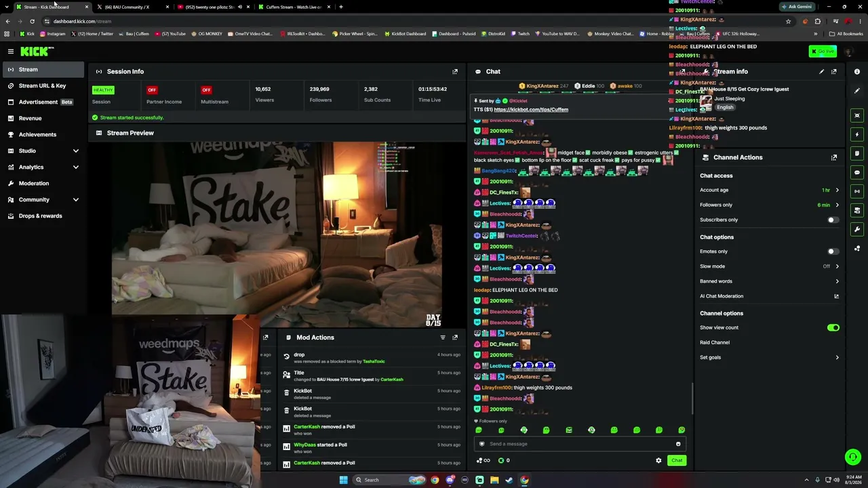Open Drops & rewards page
868x488 pixels.
click(x=42, y=216)
